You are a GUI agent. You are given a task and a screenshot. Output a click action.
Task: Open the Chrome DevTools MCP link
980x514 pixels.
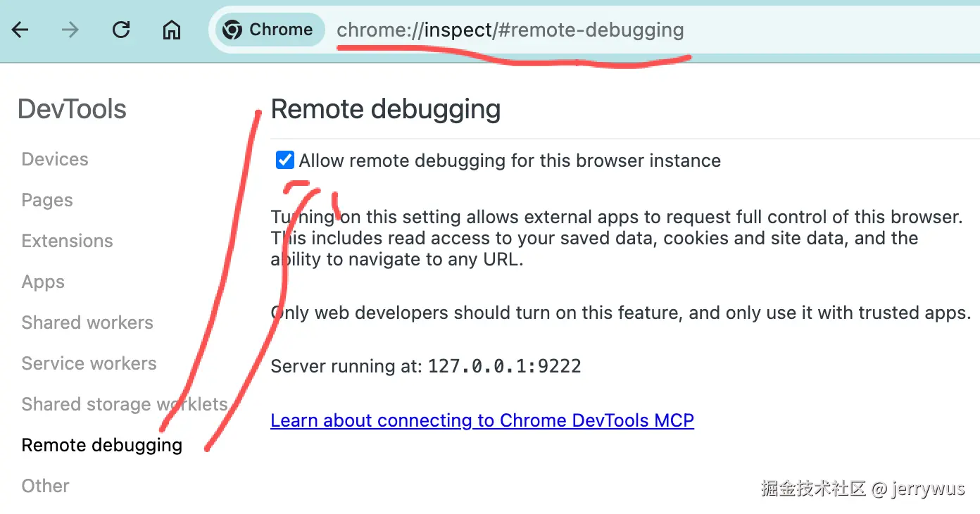482,420
